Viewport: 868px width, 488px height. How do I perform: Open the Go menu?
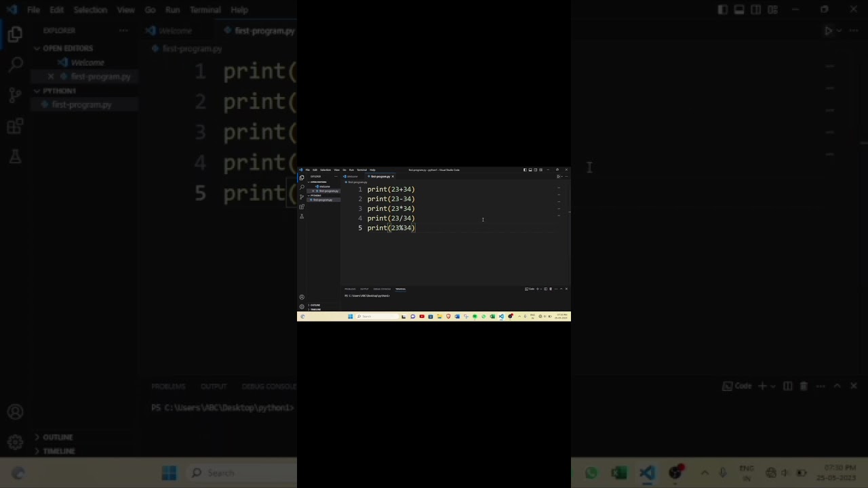click(344, 170)
